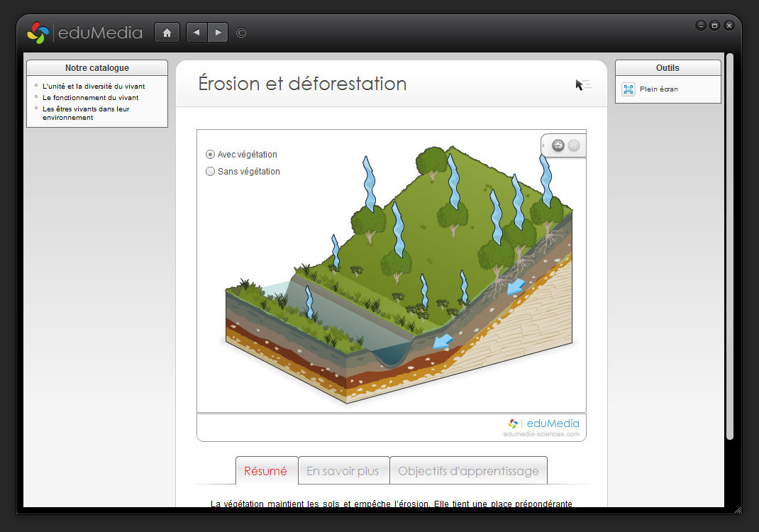
Task: Click the copyright symbol icon
Action: pos(241,33)
